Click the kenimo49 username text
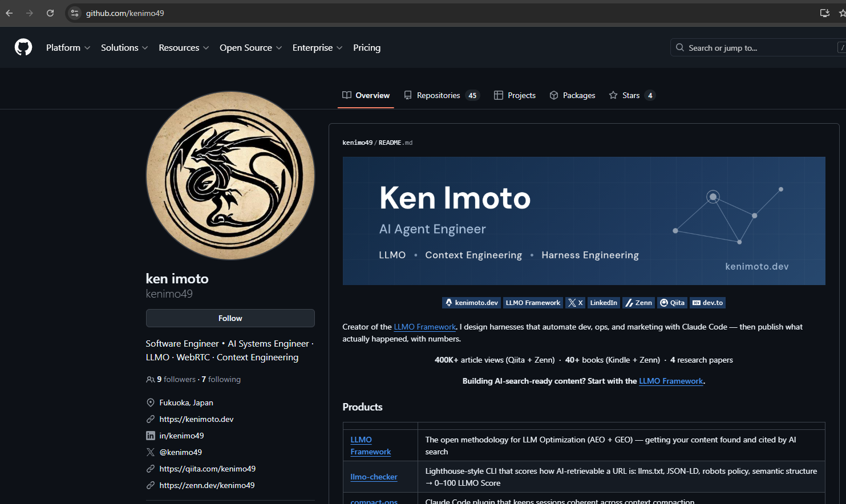 tap(169, 294)
